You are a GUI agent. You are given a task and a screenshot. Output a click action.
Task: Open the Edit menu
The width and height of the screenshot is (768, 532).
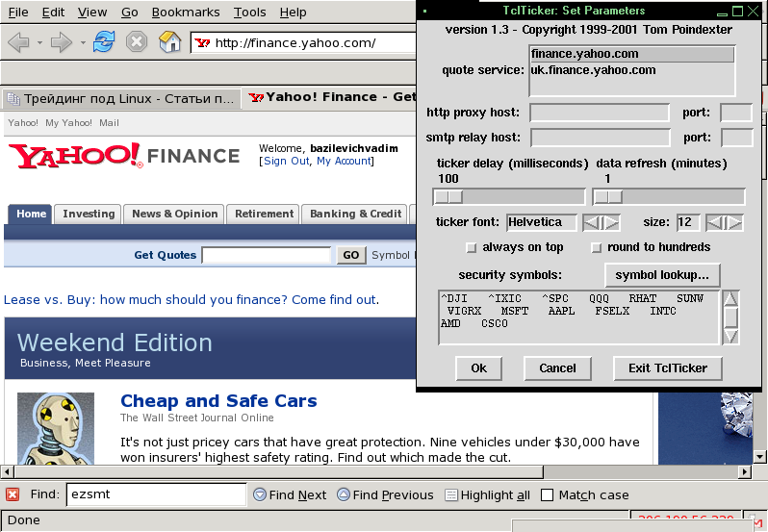click(x=53, y=13)
